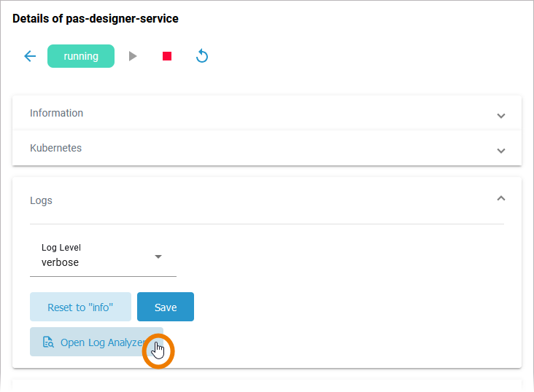Open the Log Level dropdown arrow
This screenshot has height=392, width=534.
click(158, 256)
